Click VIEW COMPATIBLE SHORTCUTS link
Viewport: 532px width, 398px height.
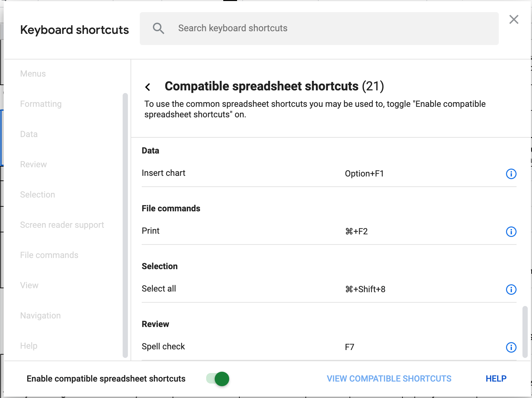(x=389, y=379)
